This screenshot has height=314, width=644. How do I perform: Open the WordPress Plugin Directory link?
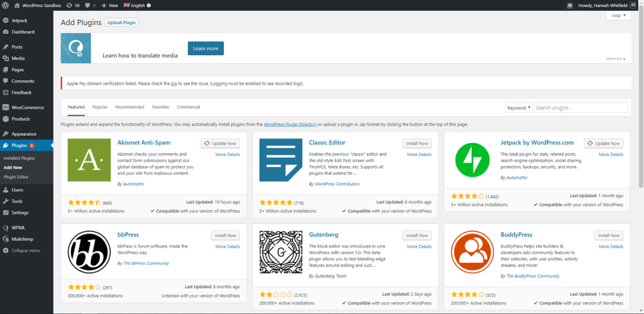tap(290, 124)
